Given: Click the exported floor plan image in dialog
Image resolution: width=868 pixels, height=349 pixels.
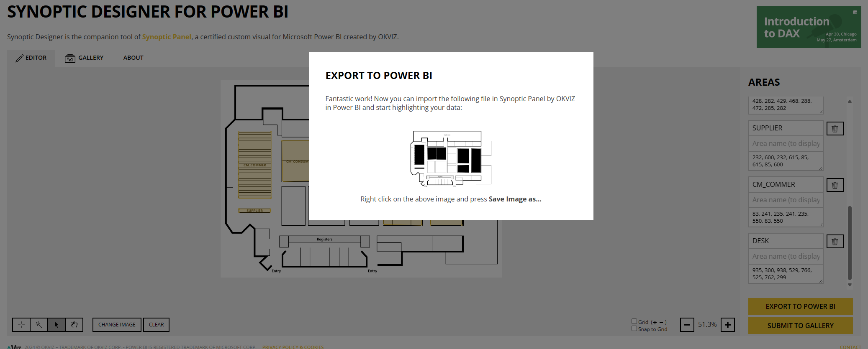Looking at the screenshot, I should [451, 158].
